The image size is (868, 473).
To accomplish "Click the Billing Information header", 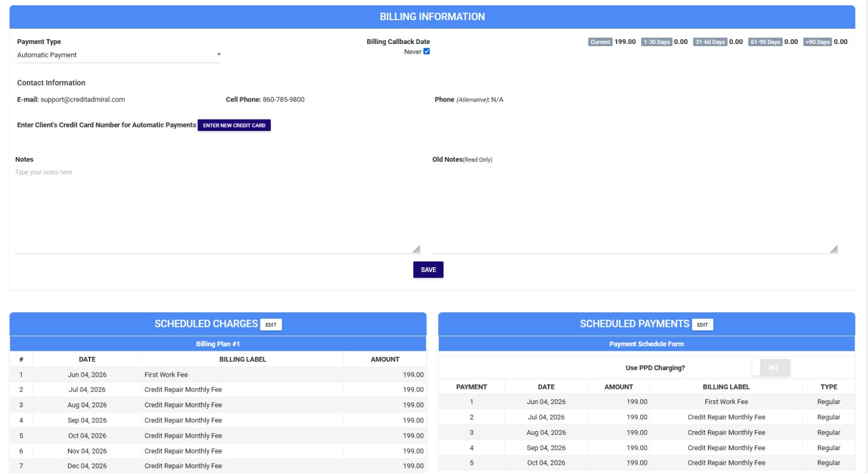I will (x=432, y=17).
